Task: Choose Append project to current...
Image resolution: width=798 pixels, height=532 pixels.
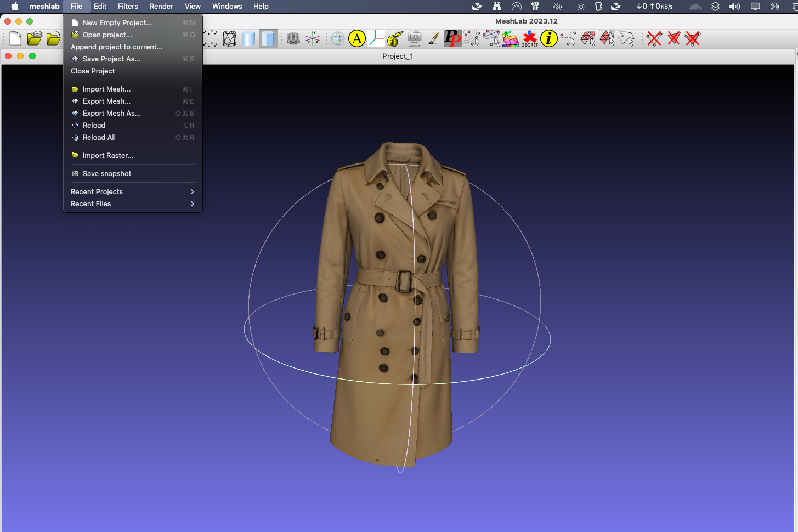Action: [x=133, y=47]
